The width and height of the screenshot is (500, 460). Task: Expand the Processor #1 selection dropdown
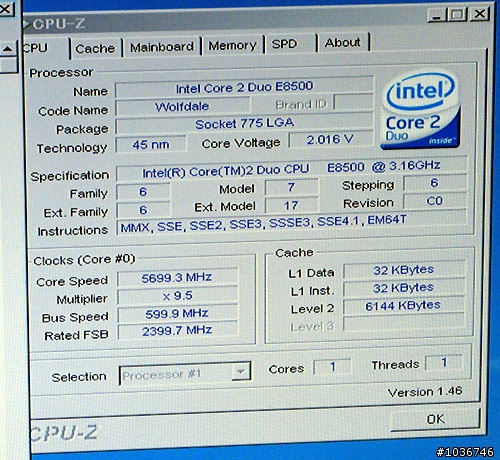[241, 371]
